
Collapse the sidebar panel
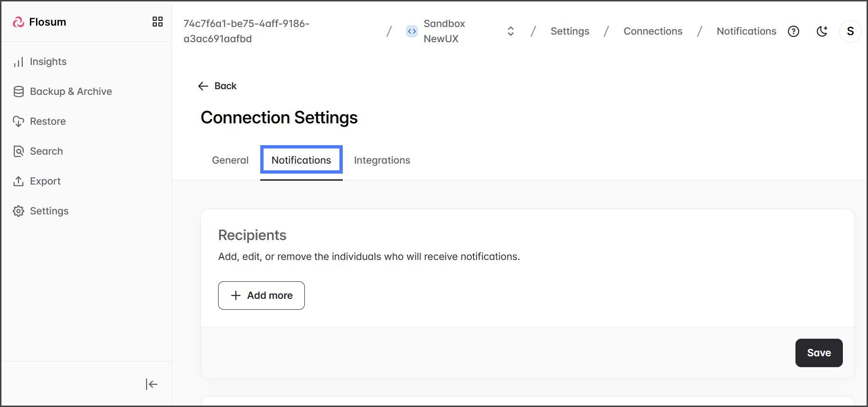click(151, 384)
